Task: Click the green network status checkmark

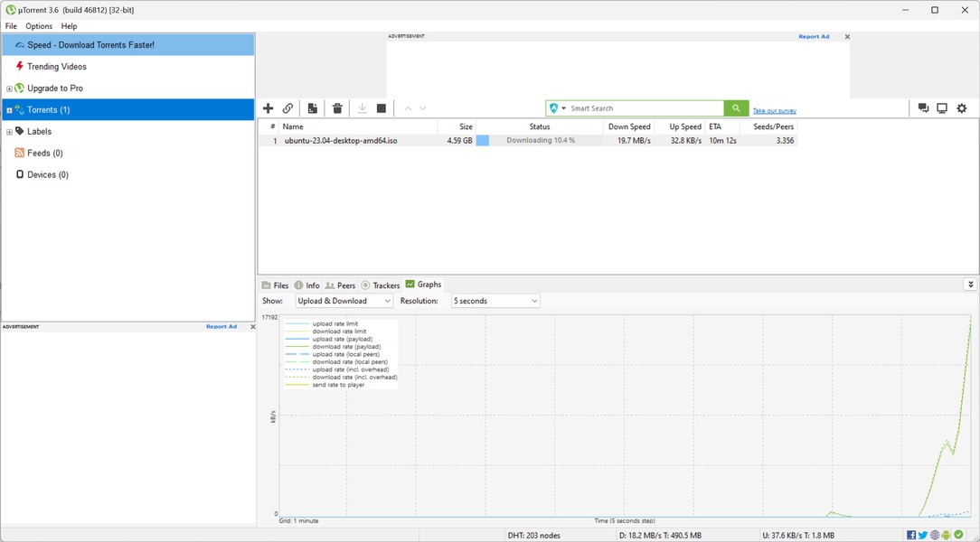Action: click(x=959, y=535)
